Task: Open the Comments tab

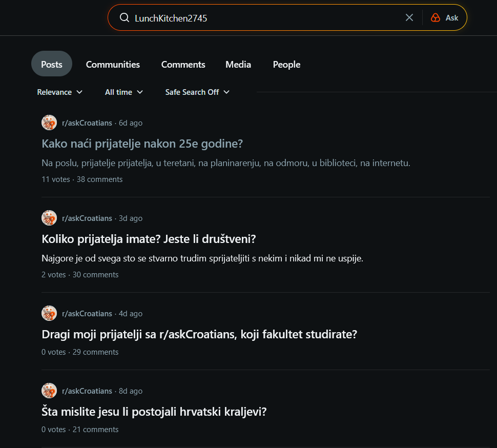Action: coord(183,65)
